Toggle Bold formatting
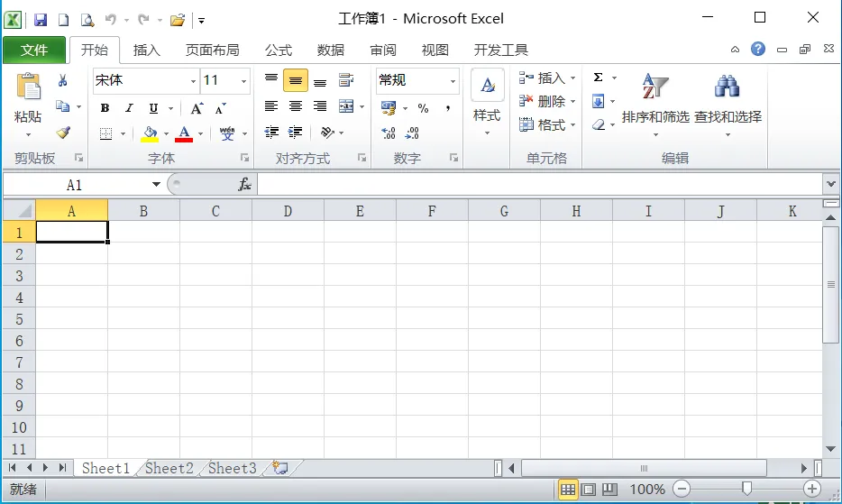842x504 pixels. point(105,108)
